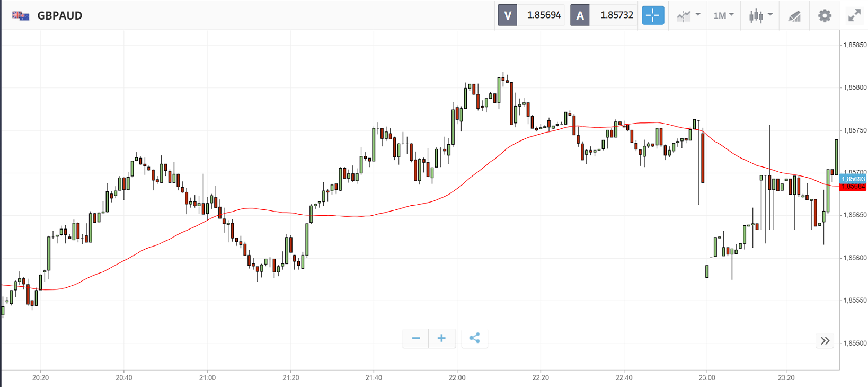This screenshot has width=868, height=387.
Task: Click the 22:00 time axis marker
Action: click(457, 377)
